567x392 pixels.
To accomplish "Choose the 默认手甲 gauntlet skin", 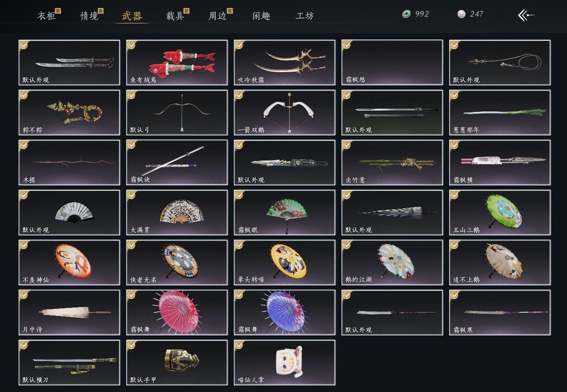I will pyautogui.click(x=177, y=362).
